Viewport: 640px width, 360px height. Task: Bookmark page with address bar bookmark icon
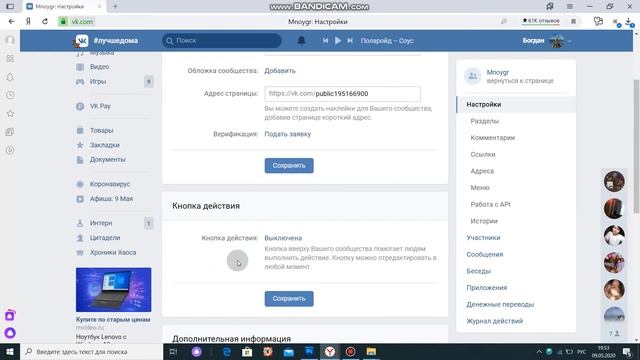(573, 21)
